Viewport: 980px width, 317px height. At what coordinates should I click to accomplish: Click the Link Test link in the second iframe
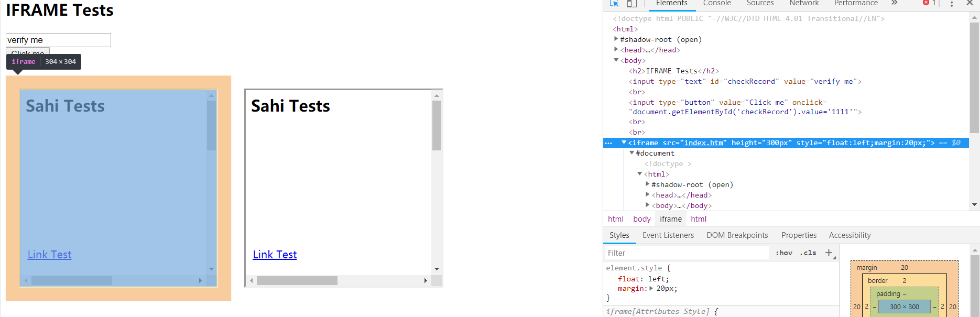pos(275,255)
